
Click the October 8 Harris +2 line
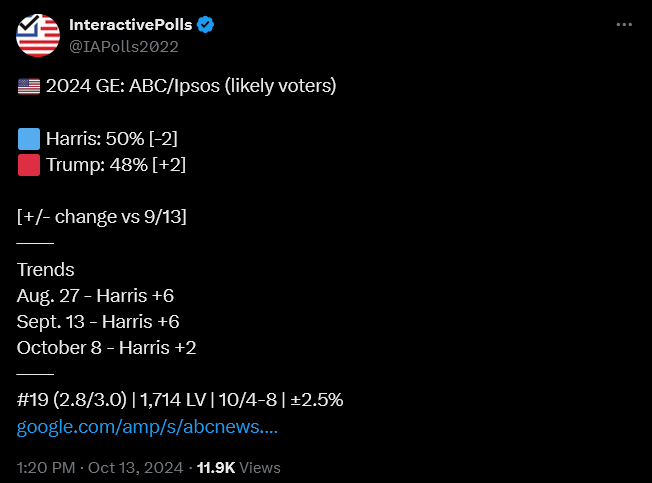[x=106, y=348]
